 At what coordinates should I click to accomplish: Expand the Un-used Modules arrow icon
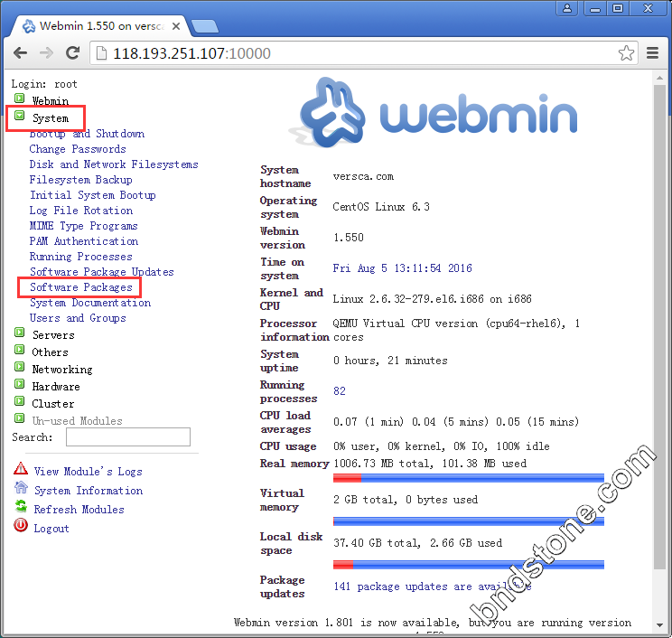[x=19, y=418]
